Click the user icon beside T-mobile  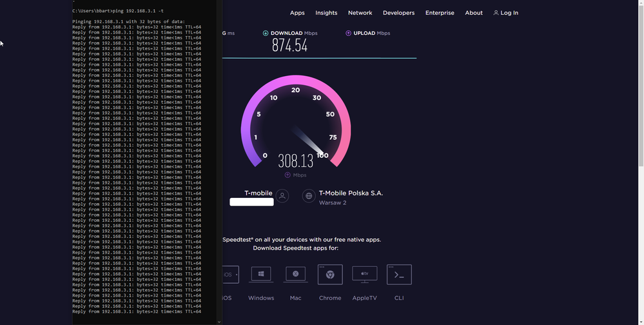[282, 196]
